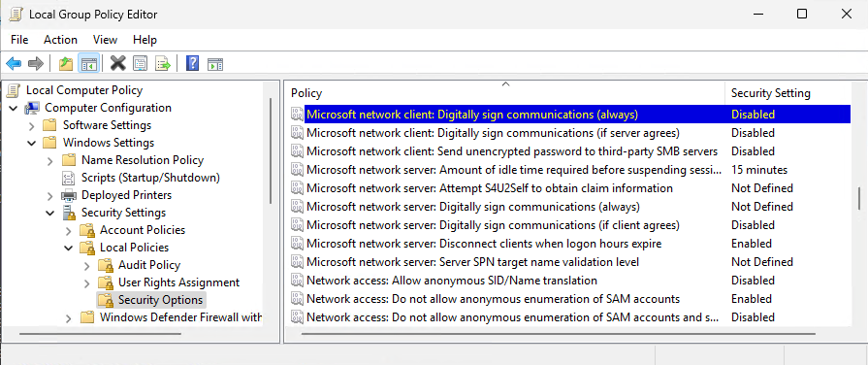Select Security Options in the tree
This screenshot has width=868, height=365.
(x=161, y=300)
